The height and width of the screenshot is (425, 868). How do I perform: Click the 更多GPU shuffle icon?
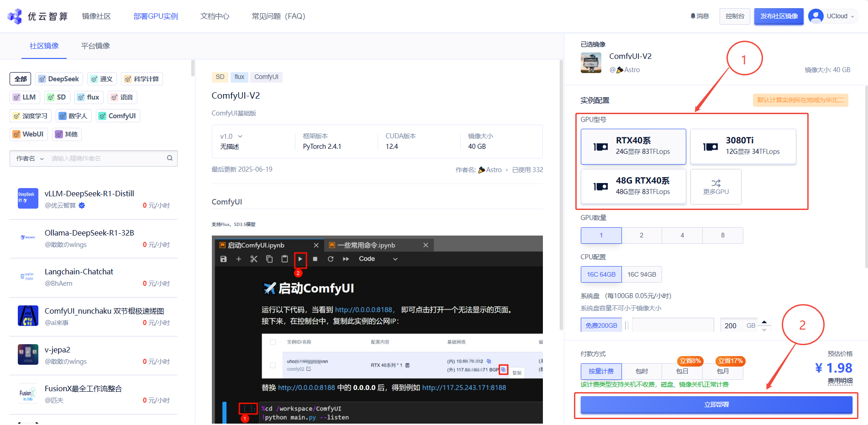[716, 183]
